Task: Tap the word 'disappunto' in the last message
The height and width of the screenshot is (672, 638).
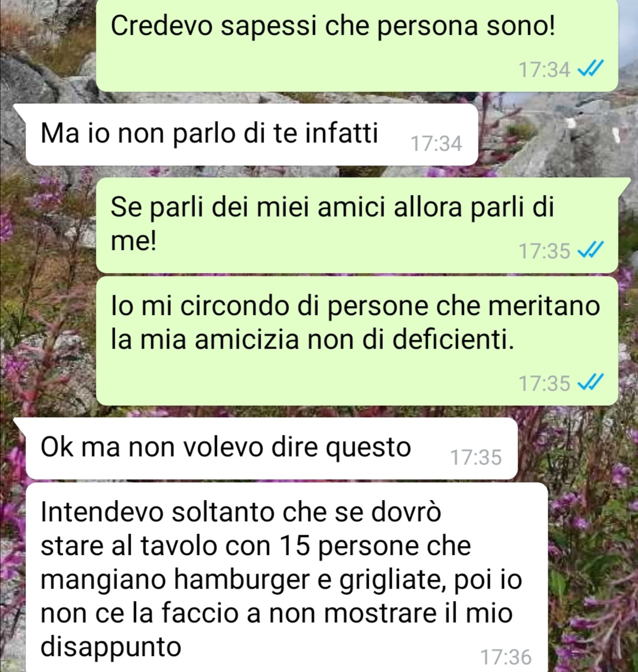Action: [x=110, y=647]
